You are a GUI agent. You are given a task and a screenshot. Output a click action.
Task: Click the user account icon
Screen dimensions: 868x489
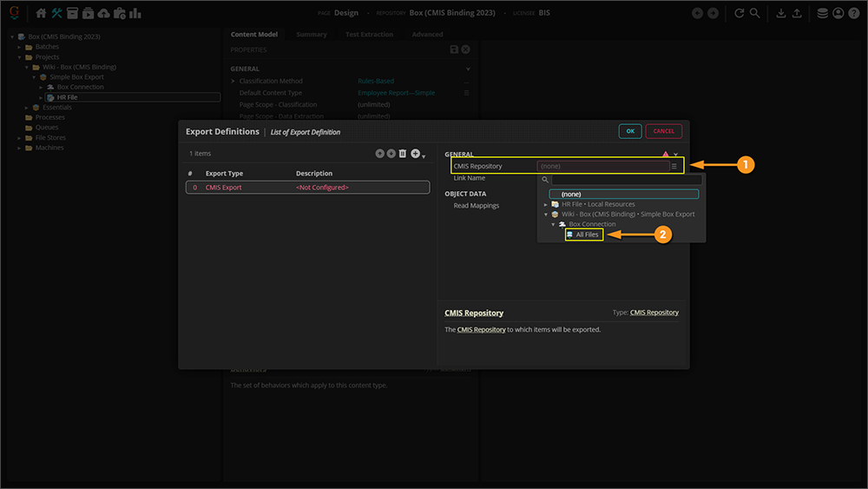[x=838, y=13]
